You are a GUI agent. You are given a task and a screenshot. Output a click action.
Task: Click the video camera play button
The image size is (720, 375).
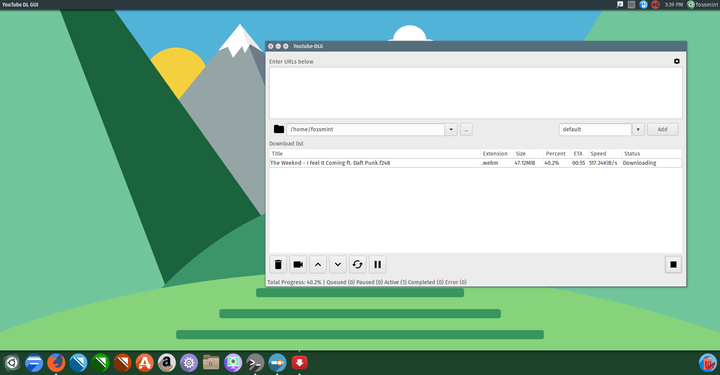tap(298, 264)
